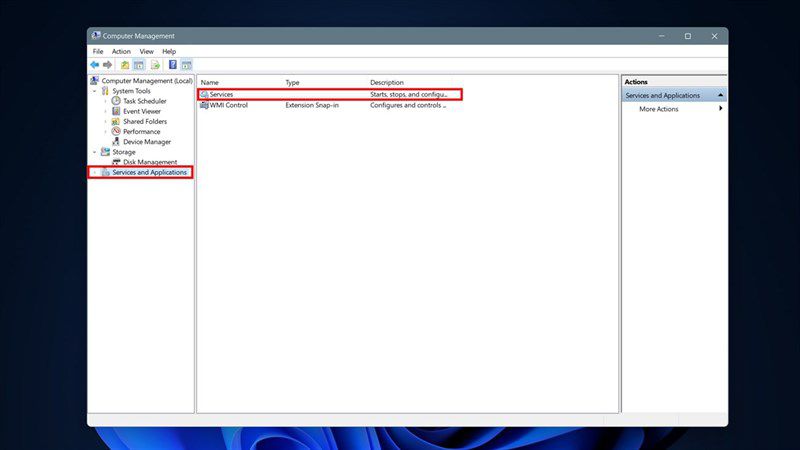Screen dimensions: 800x450
Task: Select Device Manager in System Tools
Action: click(147, 142)
